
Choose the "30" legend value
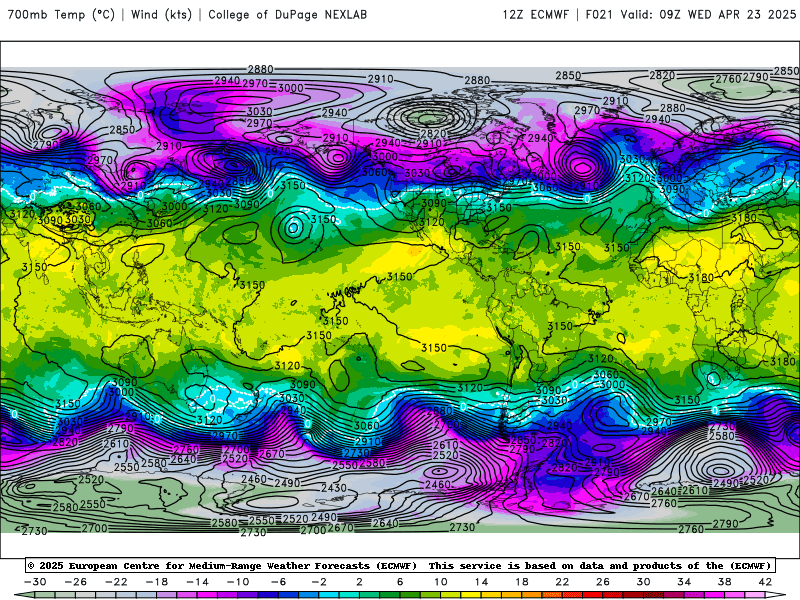(x=643, y=582)
